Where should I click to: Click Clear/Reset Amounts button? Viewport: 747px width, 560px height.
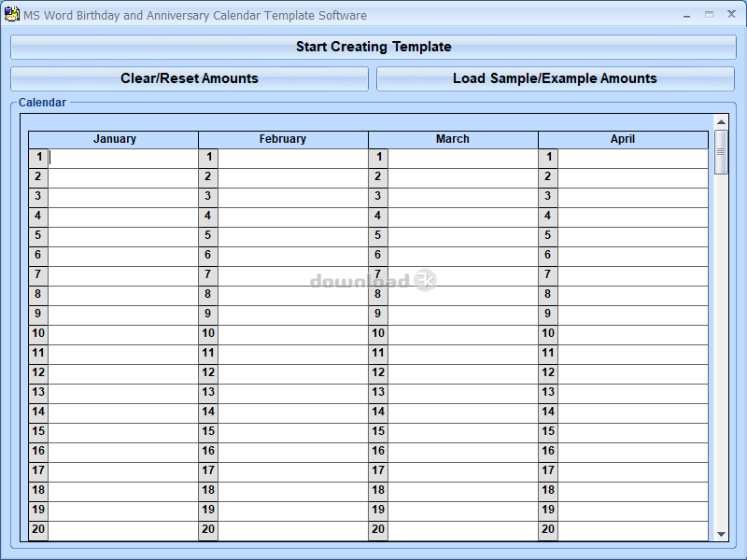coord(190,78)
